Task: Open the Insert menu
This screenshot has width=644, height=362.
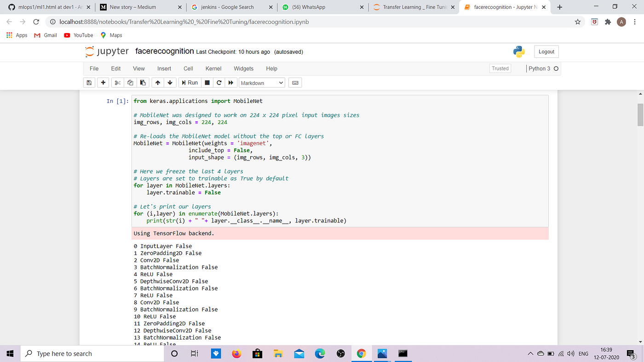Action: [164, 68]
